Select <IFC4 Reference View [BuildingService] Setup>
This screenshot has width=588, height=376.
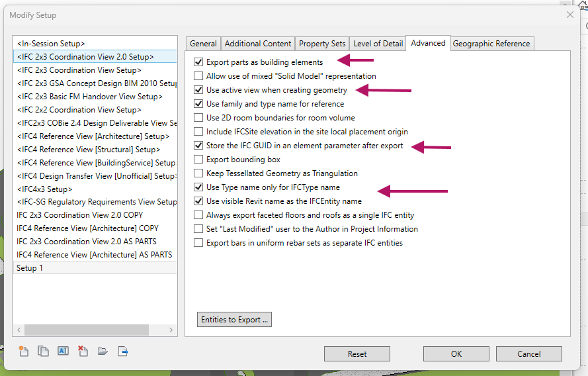point(95,162)
